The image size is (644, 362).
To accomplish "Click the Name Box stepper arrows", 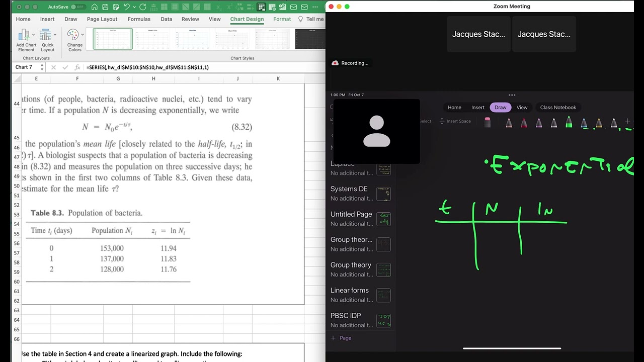I will click(x=42, y=67).
